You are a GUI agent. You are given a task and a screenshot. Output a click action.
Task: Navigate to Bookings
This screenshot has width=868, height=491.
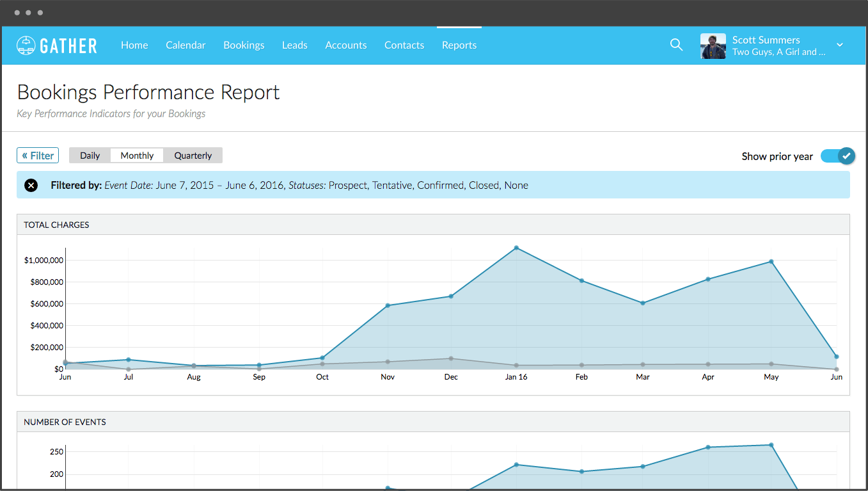244,45
